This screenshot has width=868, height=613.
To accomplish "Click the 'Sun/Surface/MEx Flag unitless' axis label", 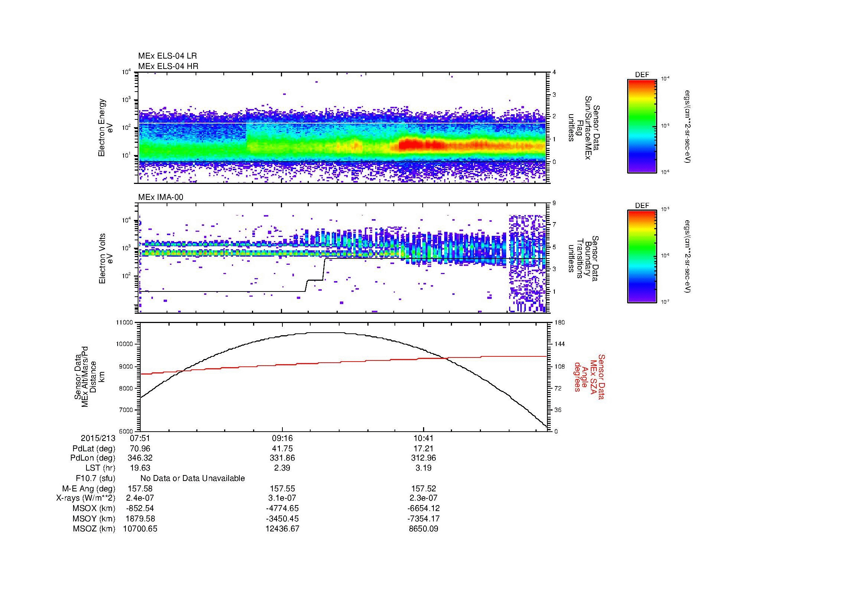I will (x=583, y=128).
